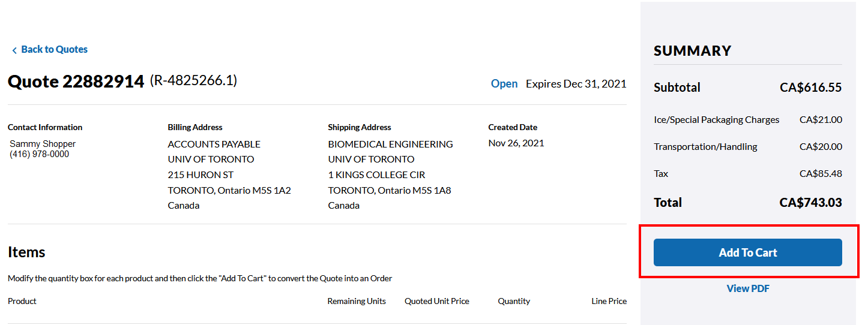Select the Quote 22882914 heading
Screen dimensions: 868x325
point(76,82)
